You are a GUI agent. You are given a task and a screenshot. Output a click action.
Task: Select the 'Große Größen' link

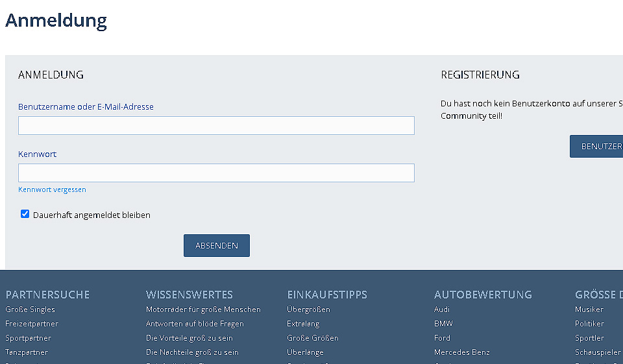pyautogui.click(x=312, y=338)
